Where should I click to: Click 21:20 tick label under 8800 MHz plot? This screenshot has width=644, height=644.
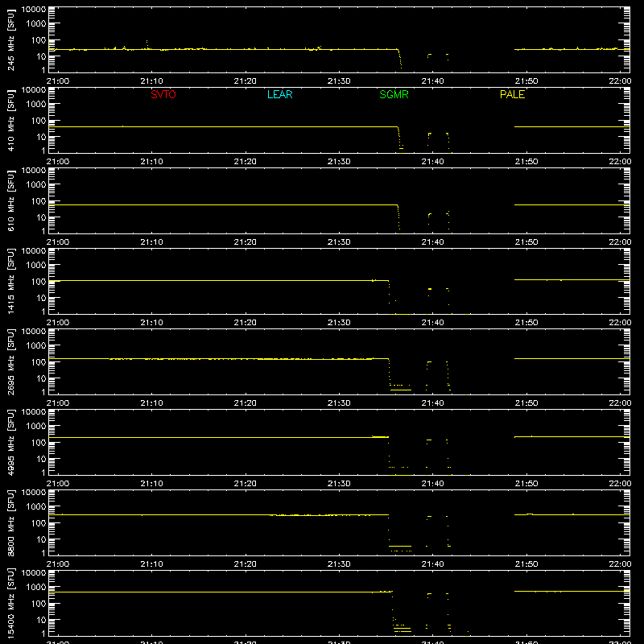(x=246, y=564)
